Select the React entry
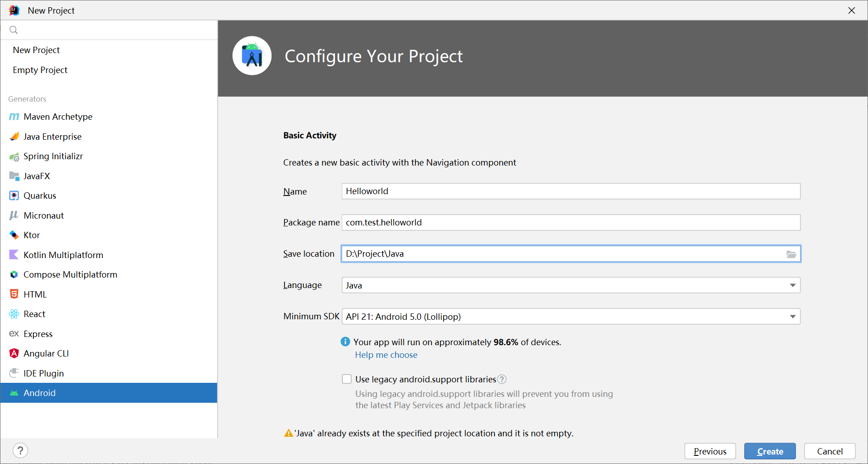868x464 pixels. 109,314
